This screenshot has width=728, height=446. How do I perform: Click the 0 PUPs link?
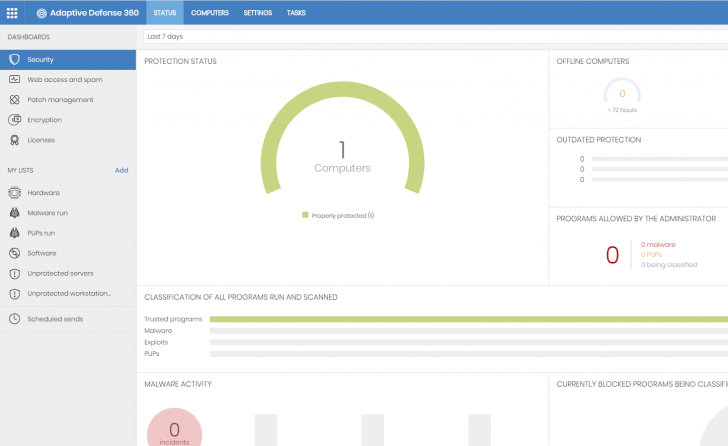[x=651, y=255]
